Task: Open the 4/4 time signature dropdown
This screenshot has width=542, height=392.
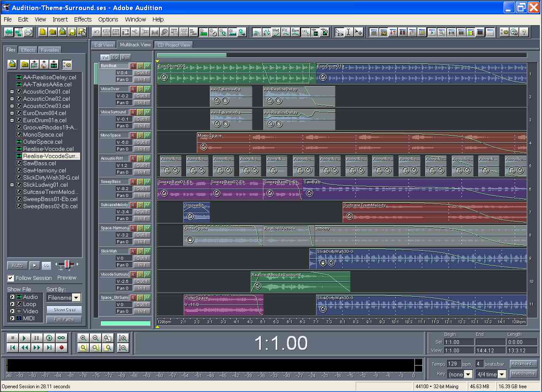Action: coord(502,374)
